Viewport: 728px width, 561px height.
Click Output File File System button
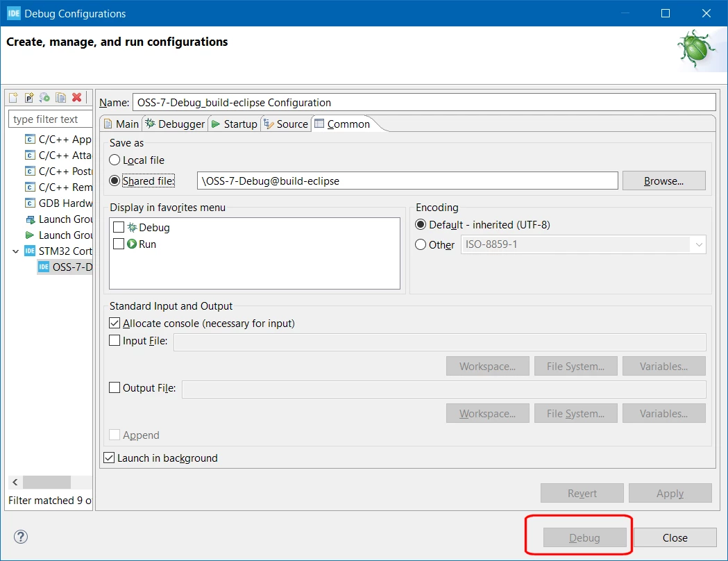point(576,413)
